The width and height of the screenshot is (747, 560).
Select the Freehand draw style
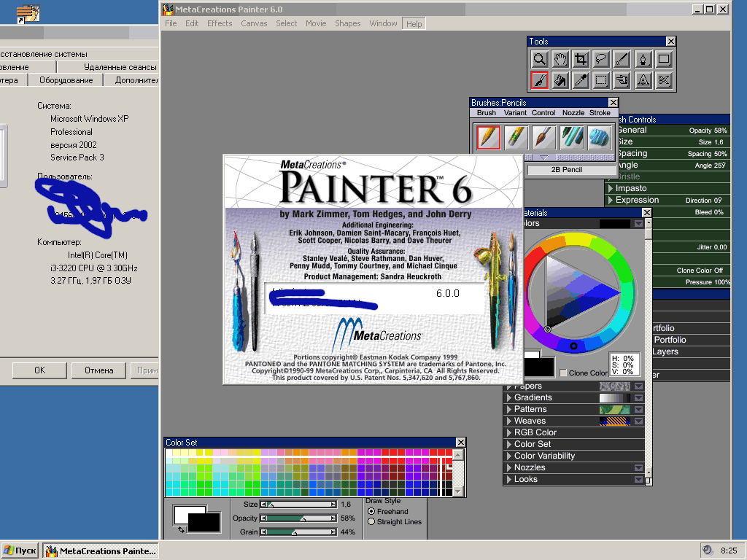371,511
